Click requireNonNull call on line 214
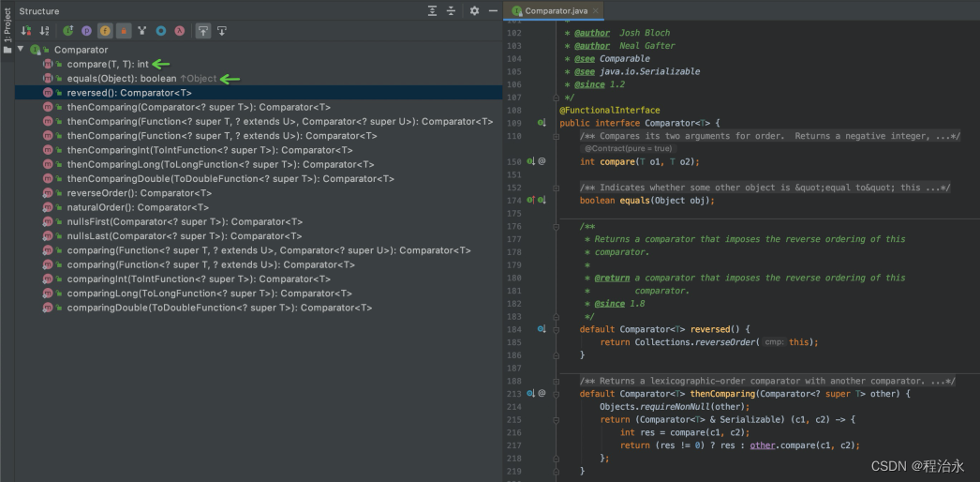 click(675, 406)
